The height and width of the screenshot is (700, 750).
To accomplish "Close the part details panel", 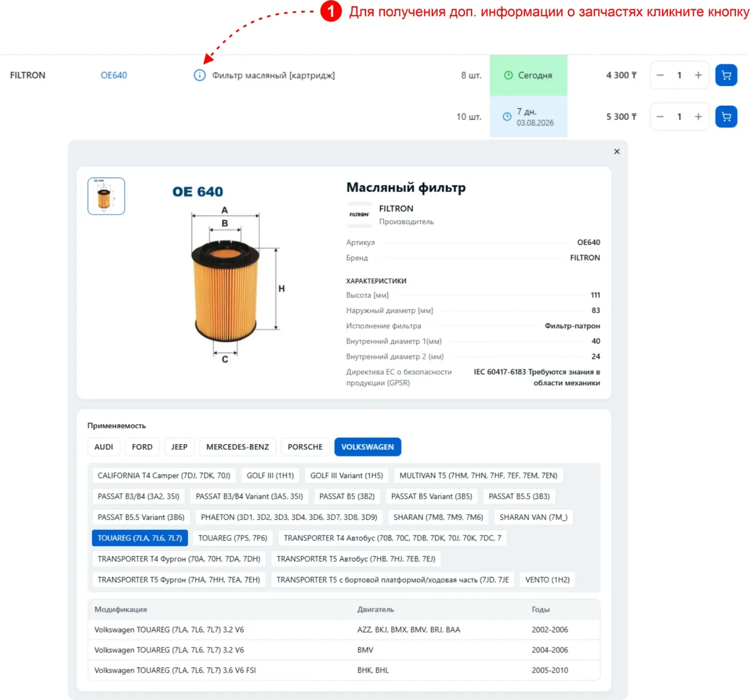I will pos(617,151).
